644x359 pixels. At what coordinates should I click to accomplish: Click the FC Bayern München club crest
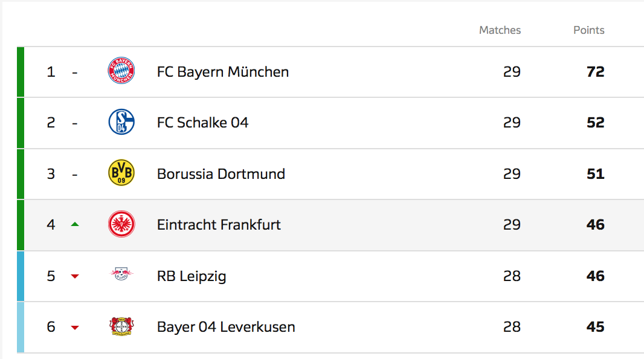[121, 71]
